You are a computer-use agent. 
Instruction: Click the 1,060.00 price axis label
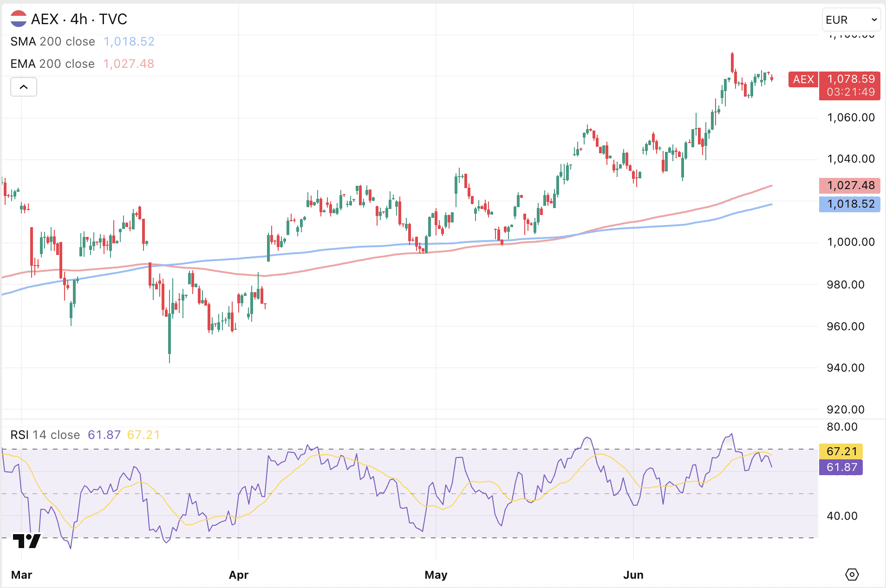click(x=851, y=118)
